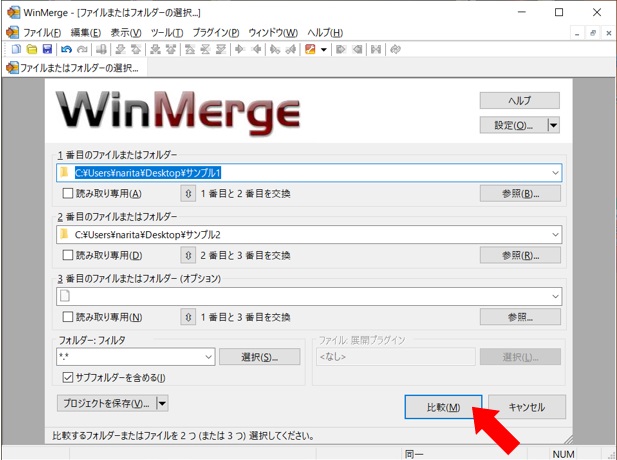The image size is (617, 460).
Task: Open the ヘルプ(H) menu
Action: pos(325,33)
